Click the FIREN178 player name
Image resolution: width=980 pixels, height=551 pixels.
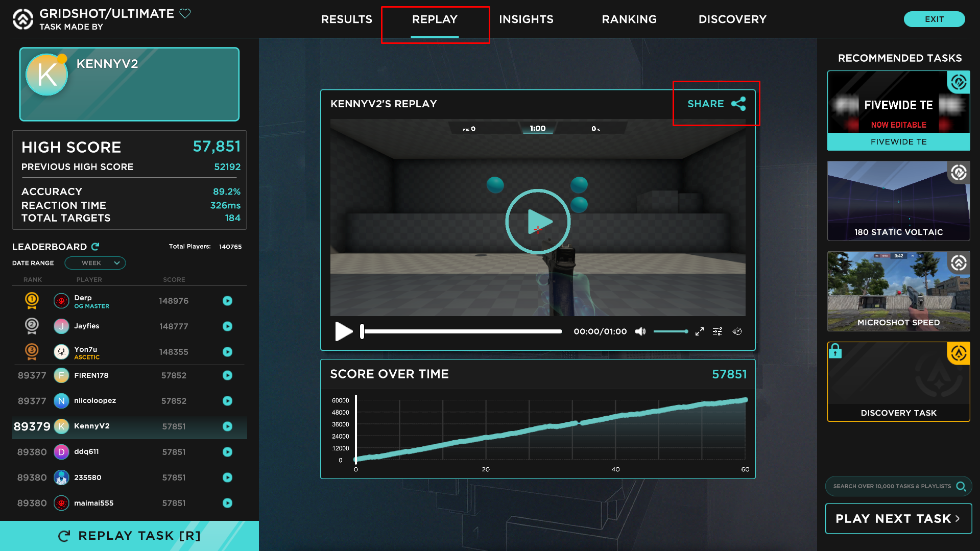tap(91, 375)
